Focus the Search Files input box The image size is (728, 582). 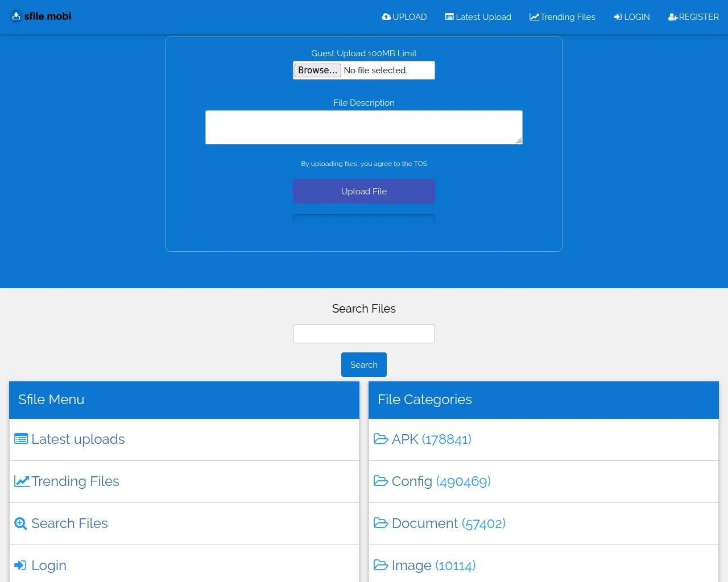click(363, 334)
